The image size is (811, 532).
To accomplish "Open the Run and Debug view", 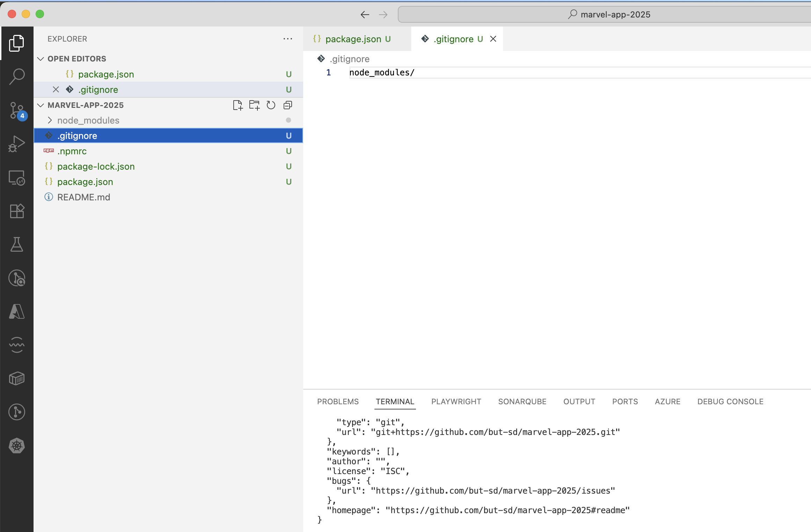I will point(16,143).
